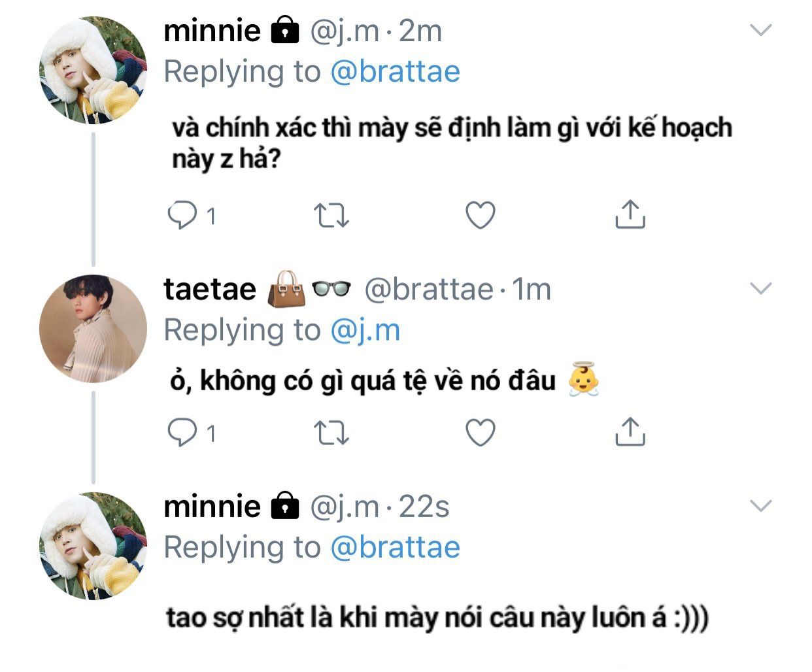Open minnie's display name on first tweet

coord(212,31)
